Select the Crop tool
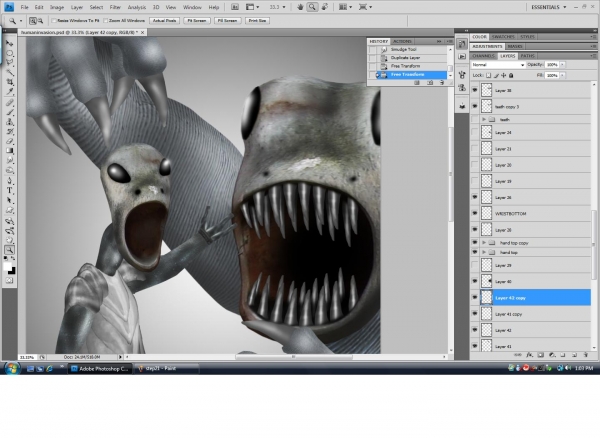The width and height of the screenshot is (600, 438). coord(10,82)
